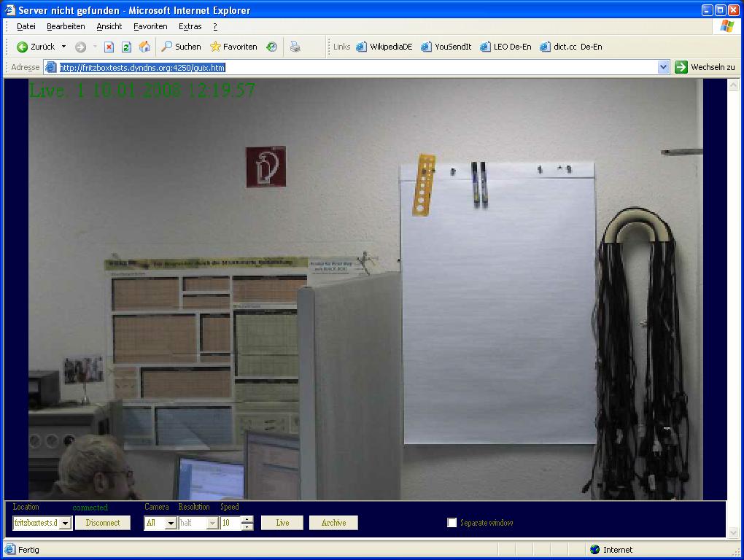The width and height of the screenshot is (744, 560).
Task: Click the history (Verlauf) icon
Action: click(x=271, y=47)
